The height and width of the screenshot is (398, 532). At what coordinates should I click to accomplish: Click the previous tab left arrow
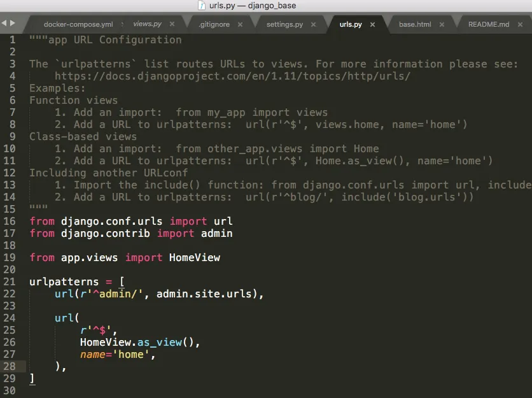[x=4, y=23]
